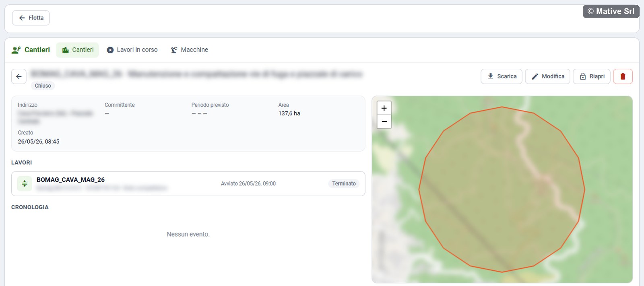Screen dimensions: 644x286
Task: Click the LAVORI section heading
Action: [x=21, y=163]
